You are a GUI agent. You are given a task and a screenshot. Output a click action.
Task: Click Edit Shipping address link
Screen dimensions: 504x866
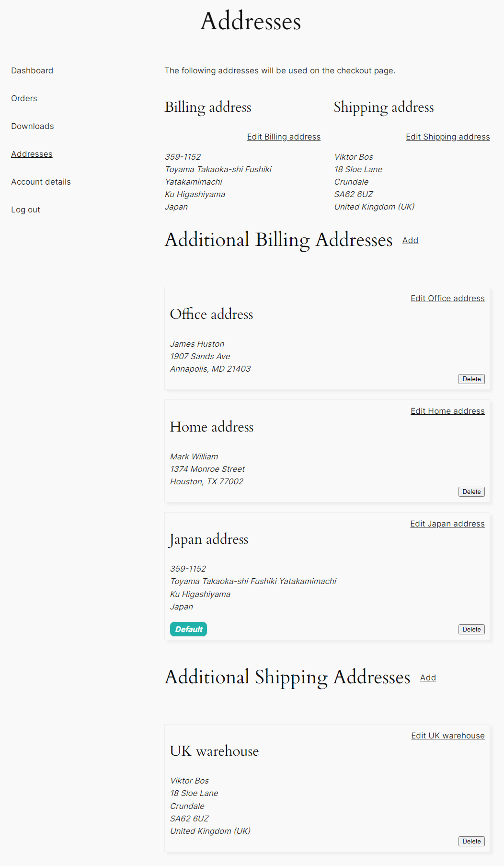(x=447, y=137)
